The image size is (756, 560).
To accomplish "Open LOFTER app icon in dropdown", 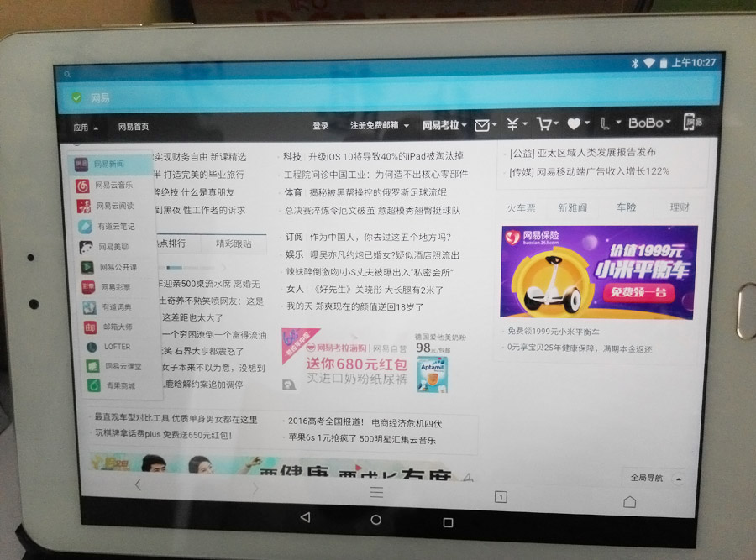I will coord(91,347).
